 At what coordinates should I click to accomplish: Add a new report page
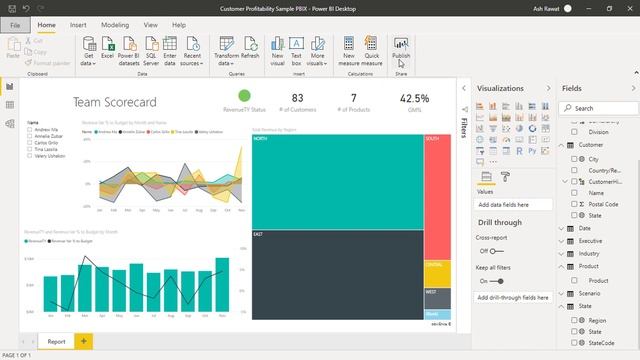(x=83, y=341)
